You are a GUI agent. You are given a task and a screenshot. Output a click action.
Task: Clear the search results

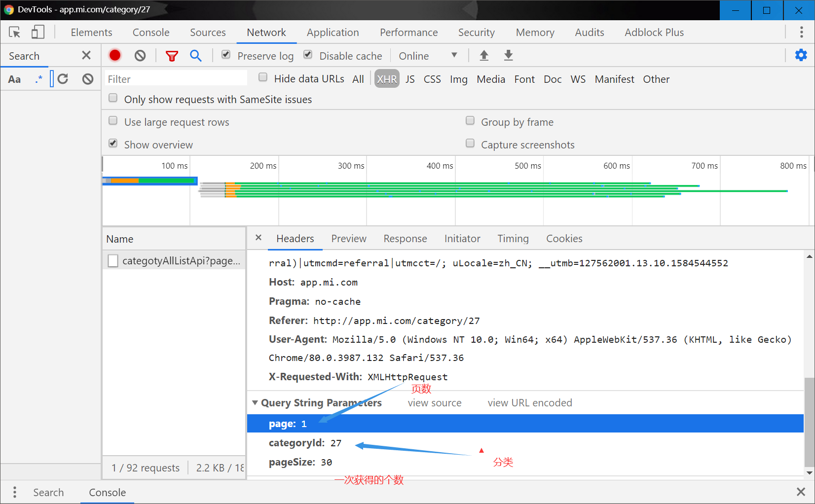pyautogui.click(x=88, y=79)
